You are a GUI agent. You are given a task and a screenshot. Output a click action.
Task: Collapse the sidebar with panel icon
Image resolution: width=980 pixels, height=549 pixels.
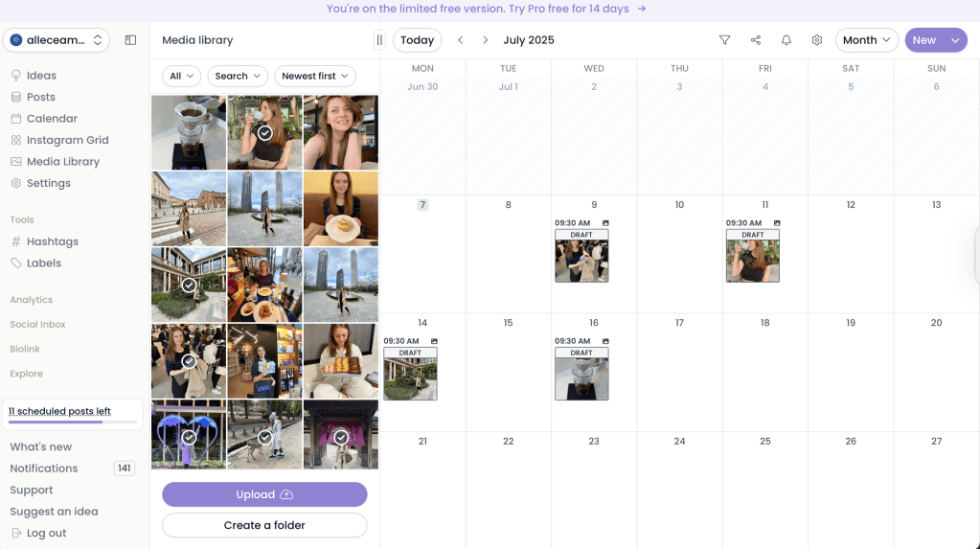click(x=130, y=40)
